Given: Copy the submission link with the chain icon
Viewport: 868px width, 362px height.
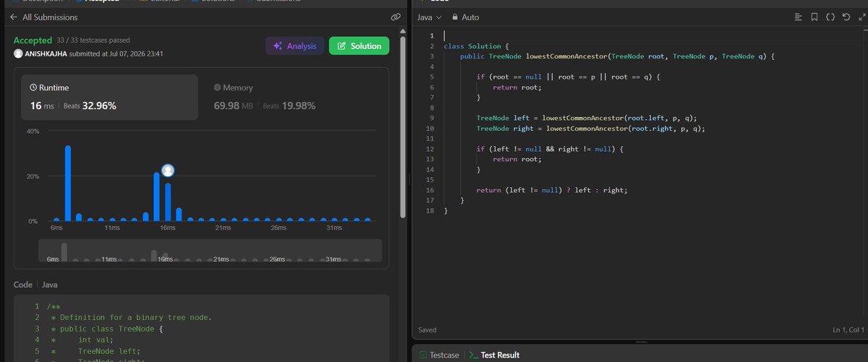Looking at the screenshot, I should click(x=395, y=17).
